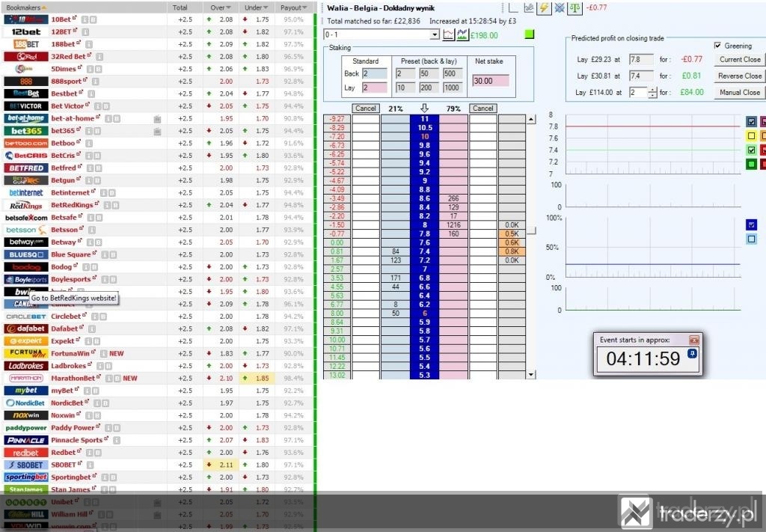766x532 pixels.
Task: Click the crossed blue star toolbar icon
Action: point(560,7)
